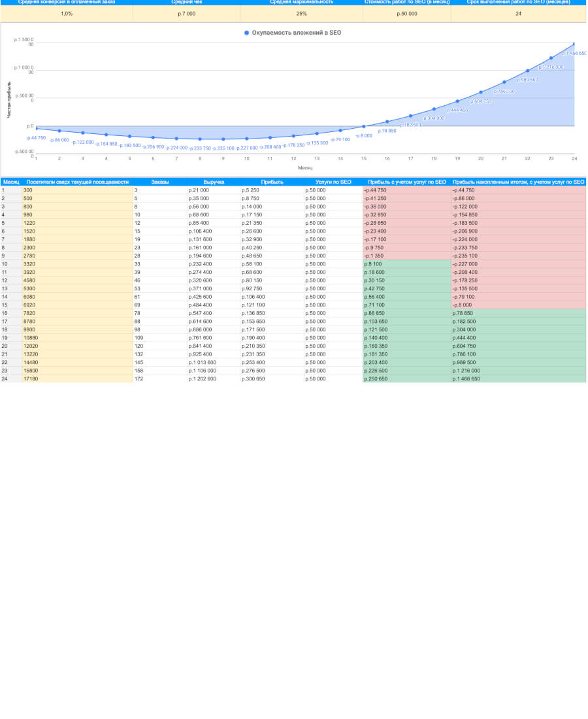Click the Прибыль накопленным итогом column header
Image resolution: width=588 pixels, height=719 pixels.
pyautogui.click(x=518, y=182)
